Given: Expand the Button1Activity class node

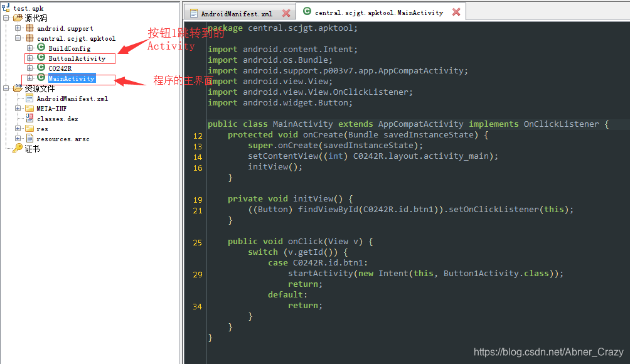Looking at the screenshot, I should pyautogui.click(x=29, y=58).
